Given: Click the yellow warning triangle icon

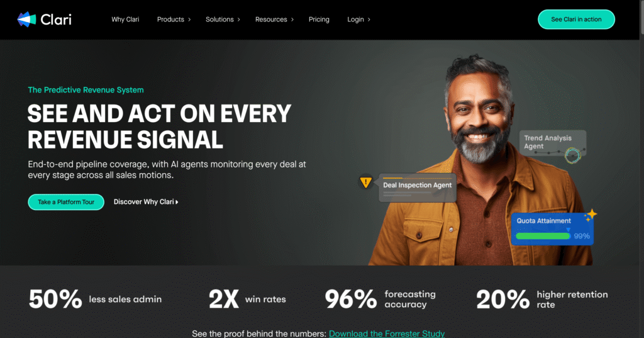Looking at the screenshot, I should (x=365, y=182).
